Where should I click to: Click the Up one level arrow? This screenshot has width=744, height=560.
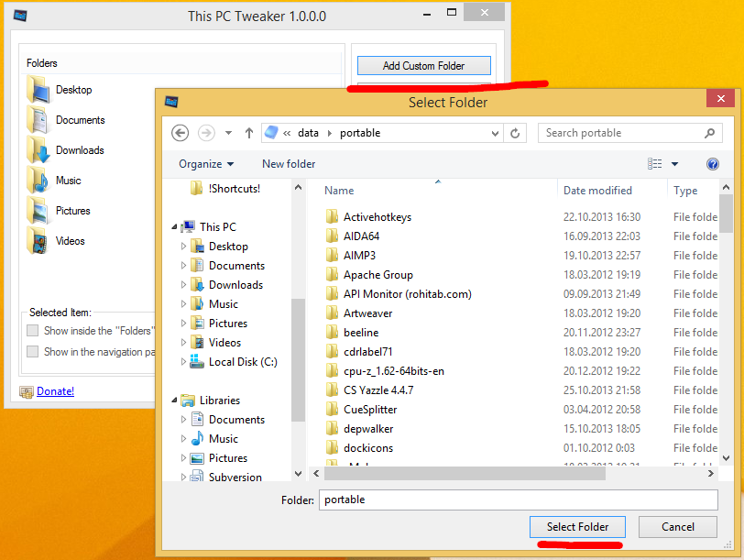click(x=248, y=133)
